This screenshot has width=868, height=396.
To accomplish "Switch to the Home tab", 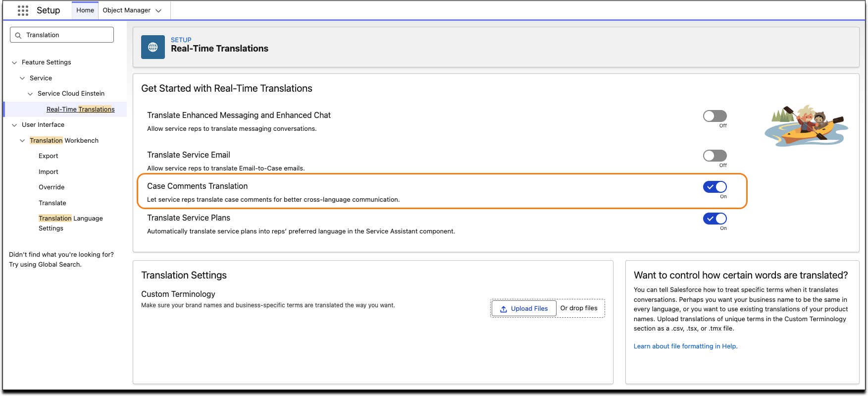I will (85, 10).
